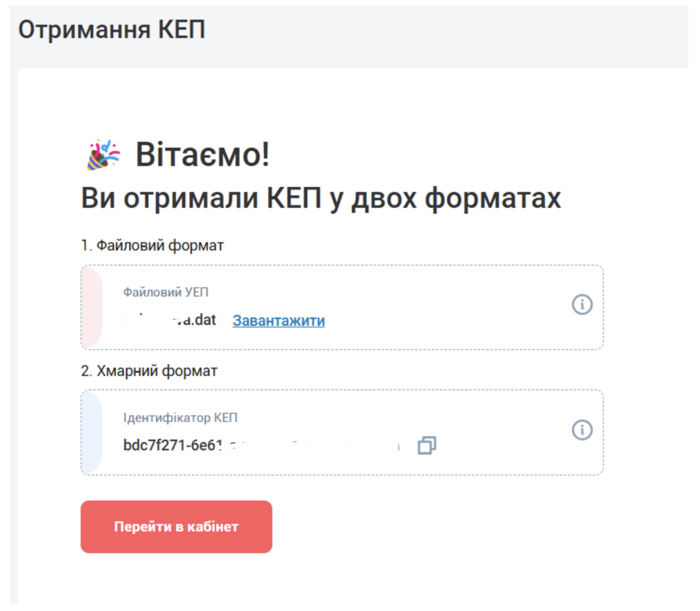Click the party popper emoji
The height and width of the screenshot is (611, 700).
(103, 154)
